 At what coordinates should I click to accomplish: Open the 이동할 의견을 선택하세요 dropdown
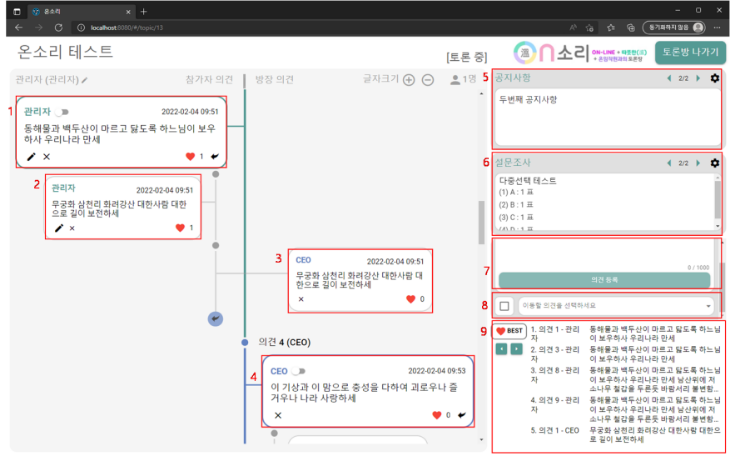pos(616,305)
